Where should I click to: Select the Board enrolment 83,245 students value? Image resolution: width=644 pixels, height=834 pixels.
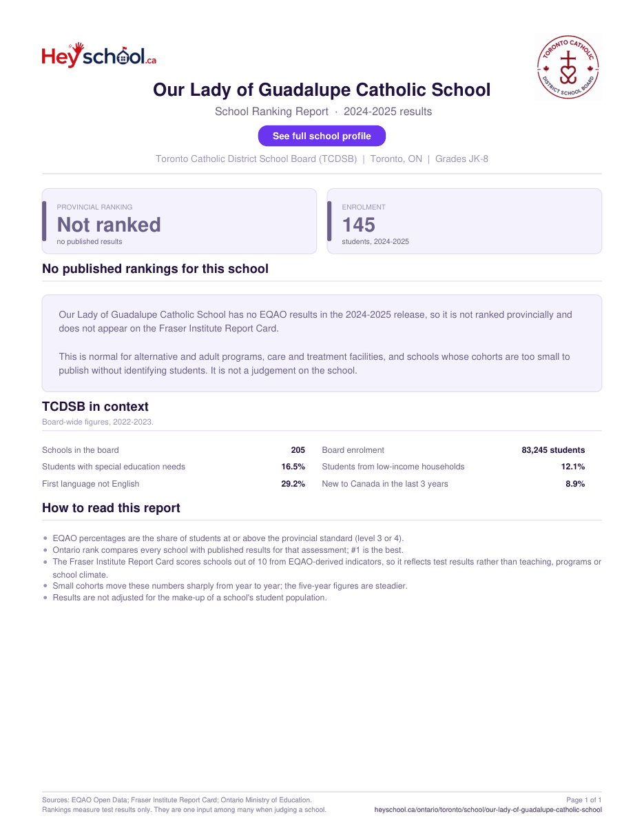pyautogui.click(x=553, y=450)
